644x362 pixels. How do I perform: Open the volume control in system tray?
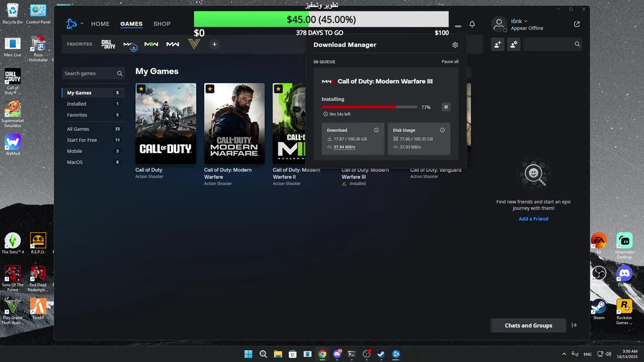click(x=608, y=354)
